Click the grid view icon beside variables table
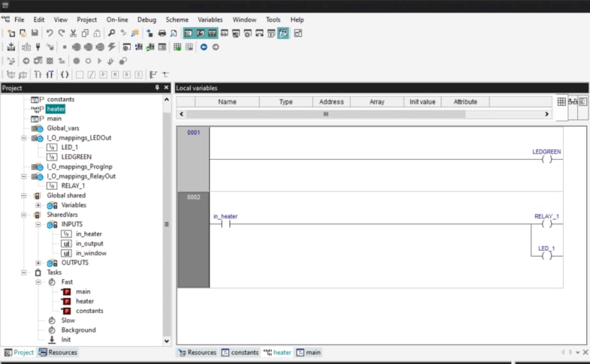Image resolution: width=590 pixels, height=364 pixels. point(562,102)
